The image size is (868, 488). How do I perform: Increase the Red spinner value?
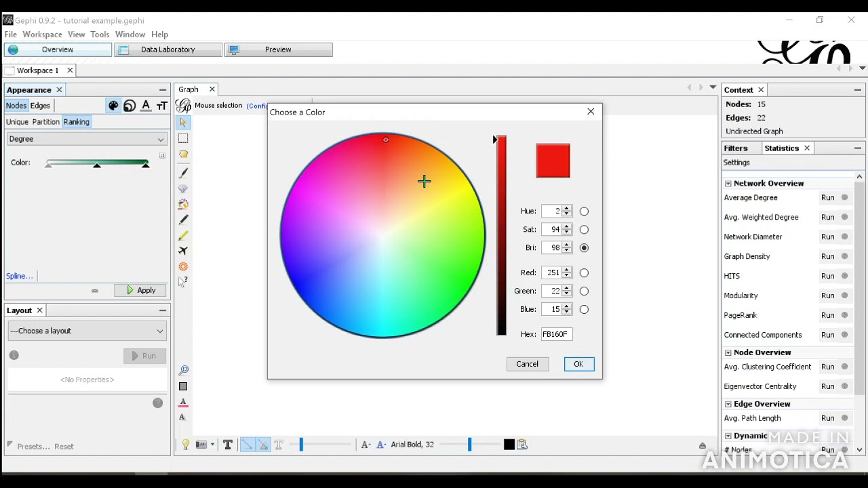567,270
